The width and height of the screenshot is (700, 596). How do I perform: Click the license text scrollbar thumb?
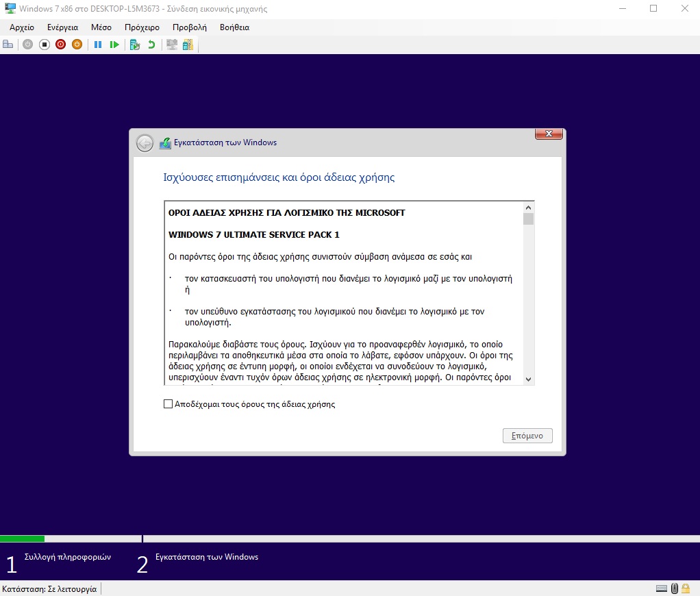coord(528,219)
